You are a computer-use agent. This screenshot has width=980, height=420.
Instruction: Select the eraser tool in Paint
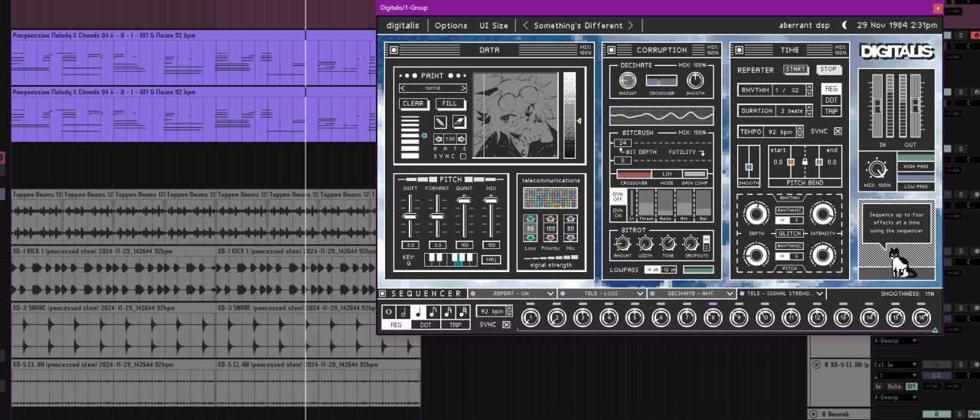coord(459,122)
